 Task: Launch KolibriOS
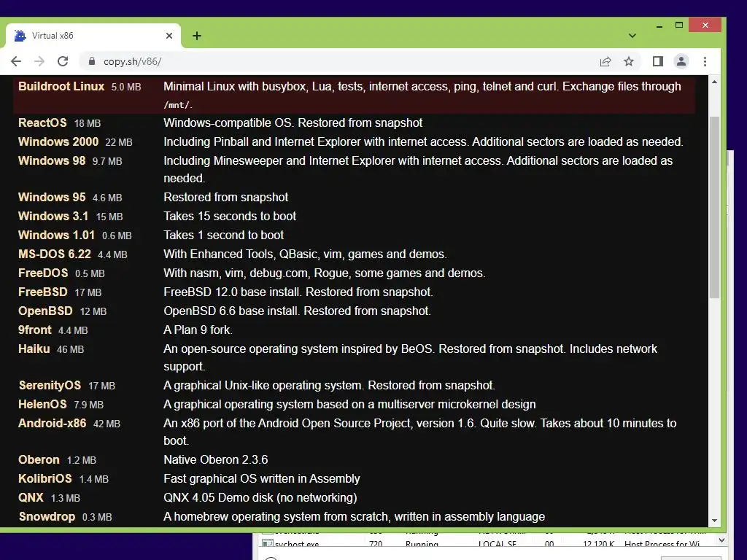coord(44,478)
